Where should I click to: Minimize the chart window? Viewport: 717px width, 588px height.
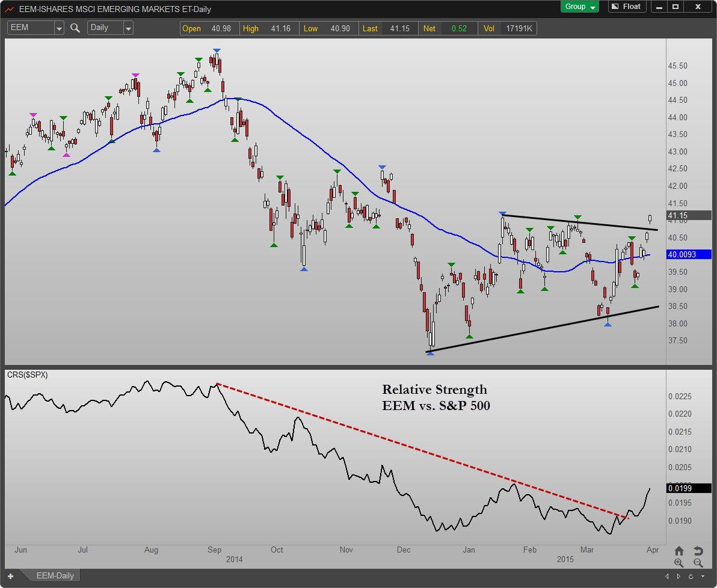[659, 7]
